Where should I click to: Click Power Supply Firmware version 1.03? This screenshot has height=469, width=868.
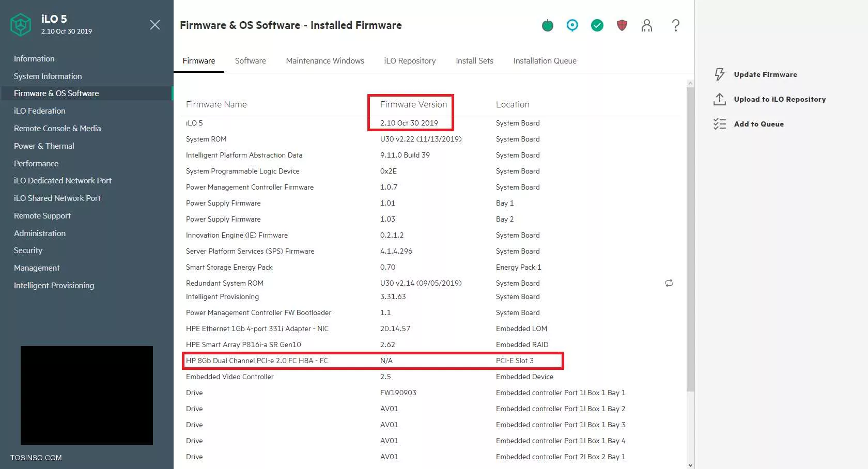388,219
